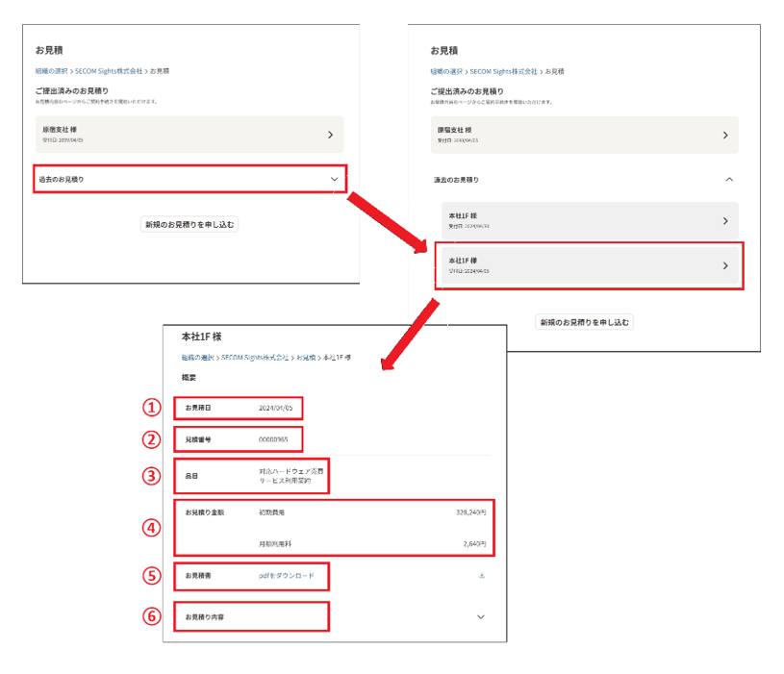
Task: Collapse 過去のお見積り with up chevron, right panel
Action: pyautogui.click(x=729, y=180)
